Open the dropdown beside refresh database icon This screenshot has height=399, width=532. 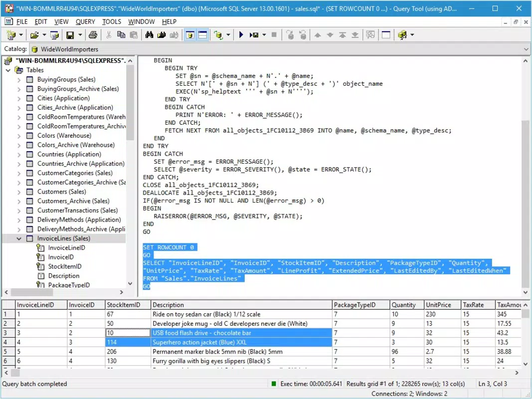click(x=228, y=35)
